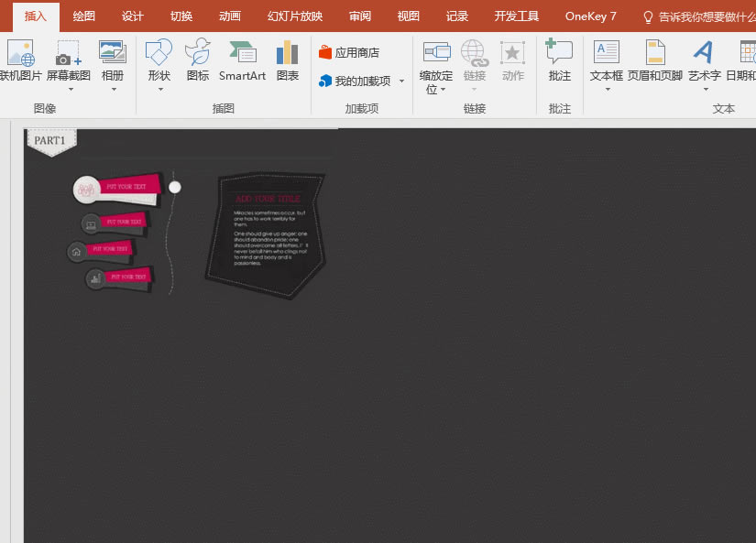
Task: Open the Animations (动画) tab
Action: coord(229,16)
